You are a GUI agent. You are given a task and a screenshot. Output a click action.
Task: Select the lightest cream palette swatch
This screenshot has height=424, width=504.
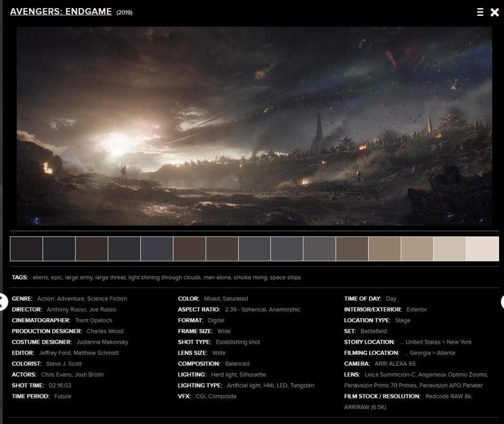(482, 248)
